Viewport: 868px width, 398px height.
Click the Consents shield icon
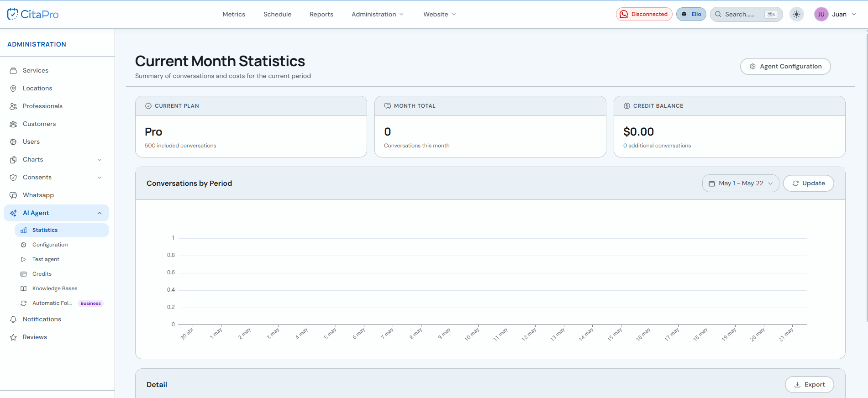[13, 178]
